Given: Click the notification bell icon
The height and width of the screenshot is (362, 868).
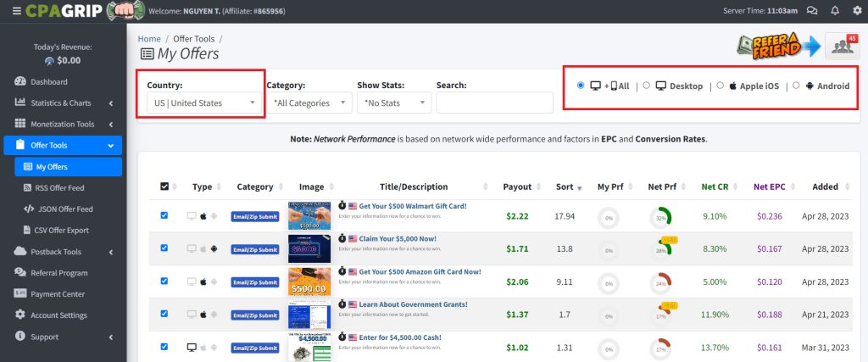Looking at the screenshot, I should (834, 11).
